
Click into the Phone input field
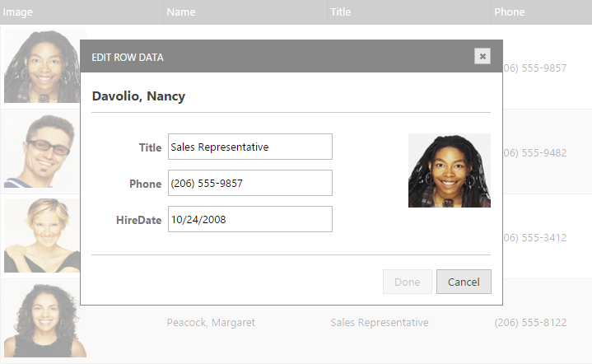[x=249, y=184]
